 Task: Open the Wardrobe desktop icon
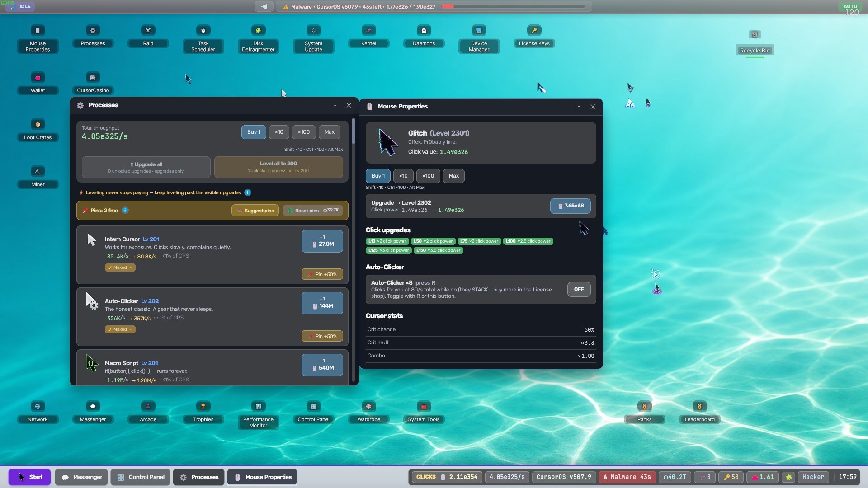368,412
